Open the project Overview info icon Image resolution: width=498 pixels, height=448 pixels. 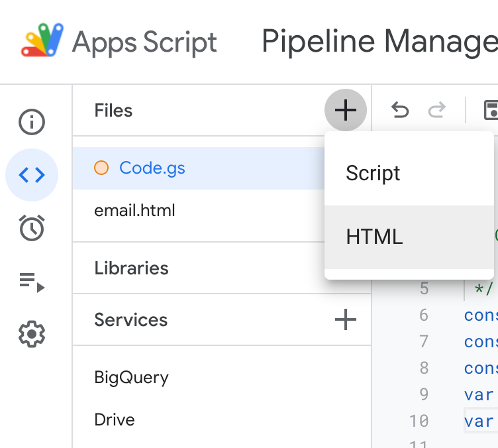[x=32, y=122]
